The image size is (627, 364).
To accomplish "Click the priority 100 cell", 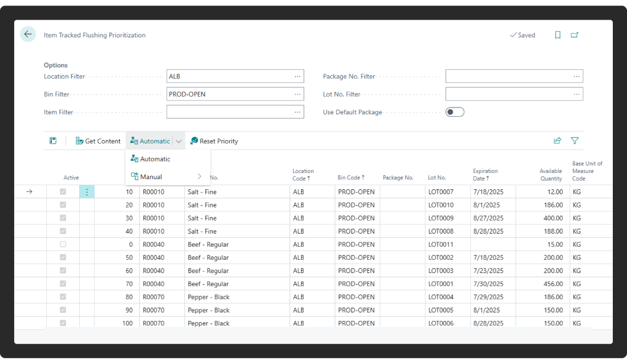I will click(117, 323).
